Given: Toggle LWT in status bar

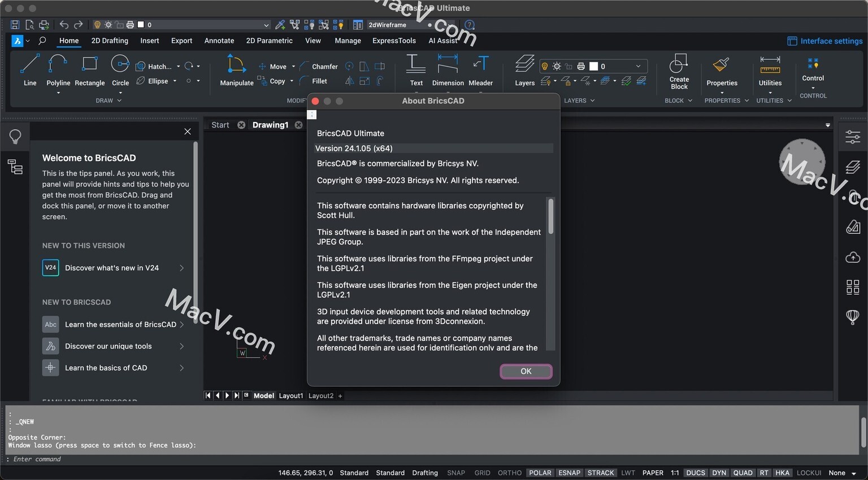Looking at the screenshot, I should pos(628,473).
